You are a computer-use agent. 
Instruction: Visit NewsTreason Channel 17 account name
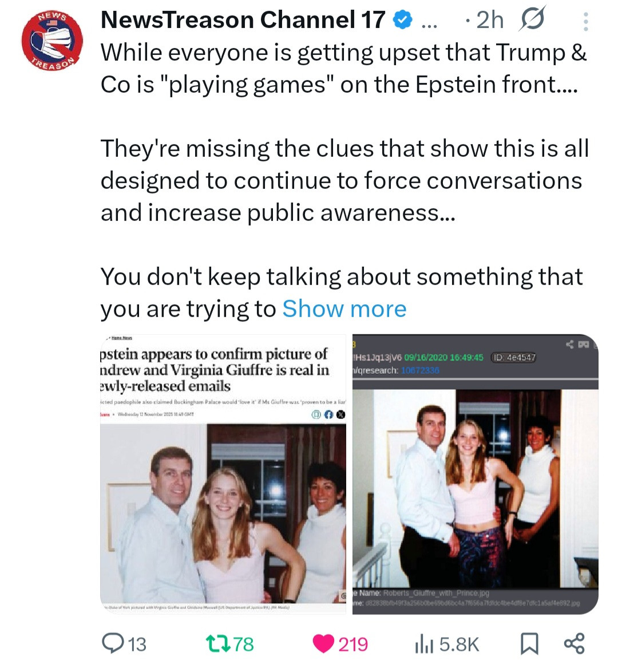point(243,20)
